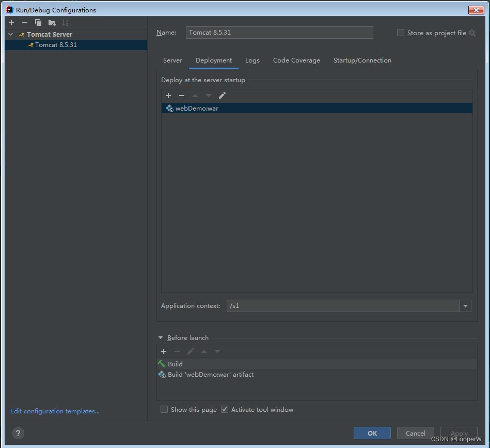Remove the selected run configuration
This screenshot has width=490, height=448.
pos(25,23)
